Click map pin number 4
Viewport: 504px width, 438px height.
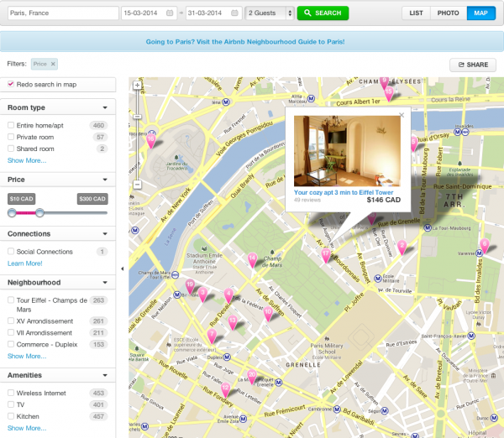(228, 295)
